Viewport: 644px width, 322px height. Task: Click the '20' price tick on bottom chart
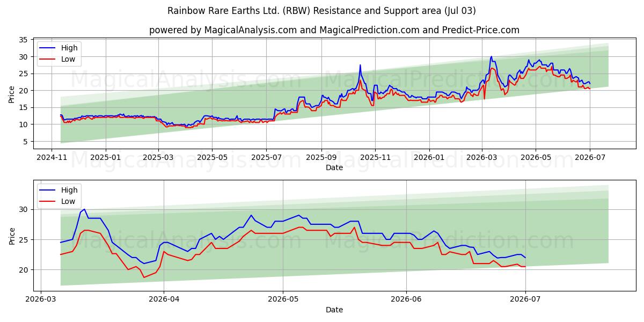(x=24, y=270)
